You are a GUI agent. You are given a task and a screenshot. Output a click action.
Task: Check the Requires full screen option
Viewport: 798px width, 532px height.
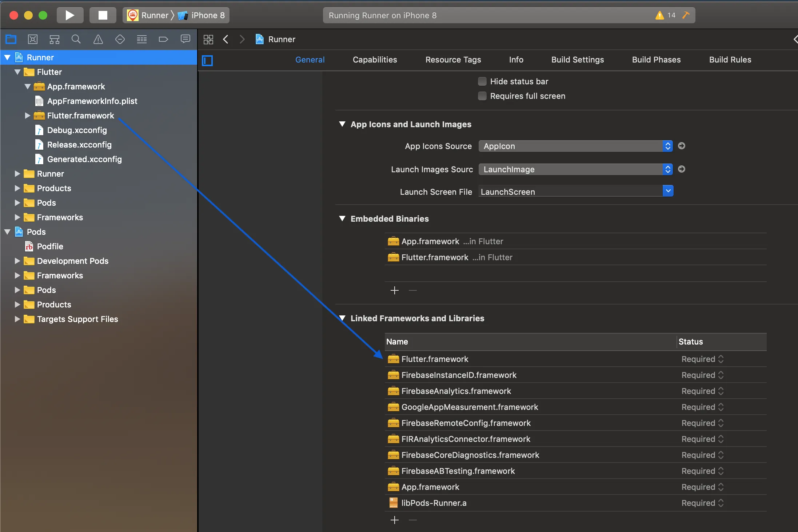[x=482, y=96]
